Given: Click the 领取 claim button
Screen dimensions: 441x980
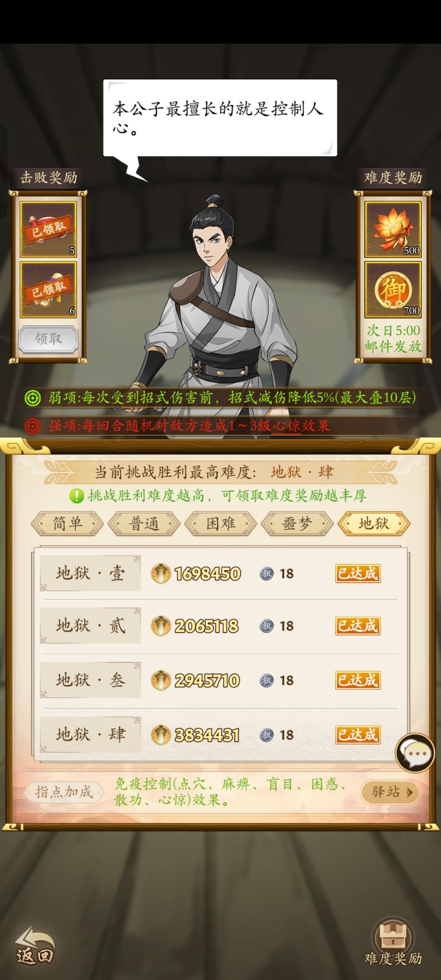Looking at the screenshot, I should 48,339.
